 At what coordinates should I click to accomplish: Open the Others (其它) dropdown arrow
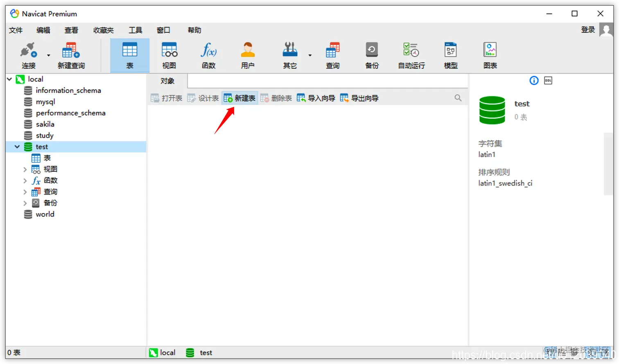310,55
